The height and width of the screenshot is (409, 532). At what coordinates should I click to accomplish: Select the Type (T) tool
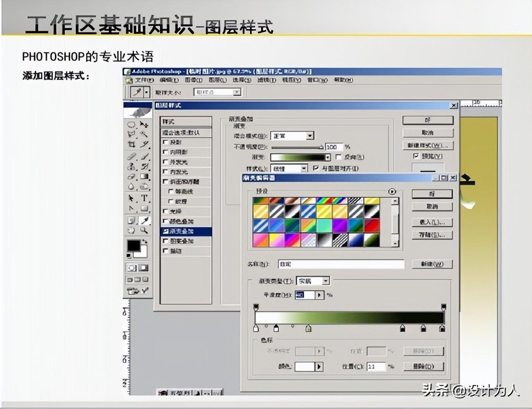pos(144,198)
